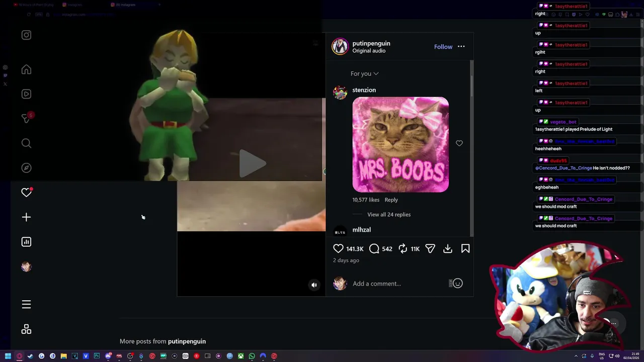Like stenzion's comment
Screen dimensions: 644x362
pos(459,143)
